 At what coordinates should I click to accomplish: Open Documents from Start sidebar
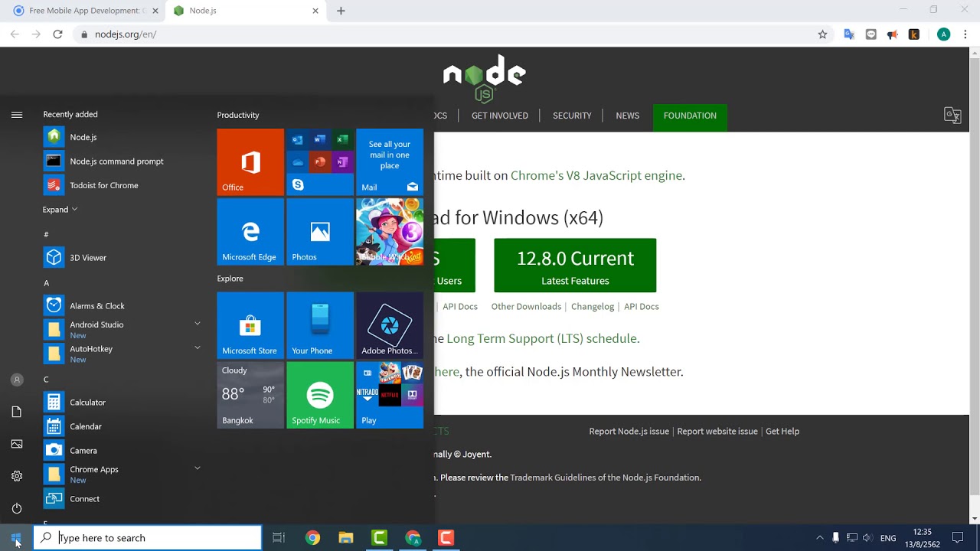[x=17, y=412]
